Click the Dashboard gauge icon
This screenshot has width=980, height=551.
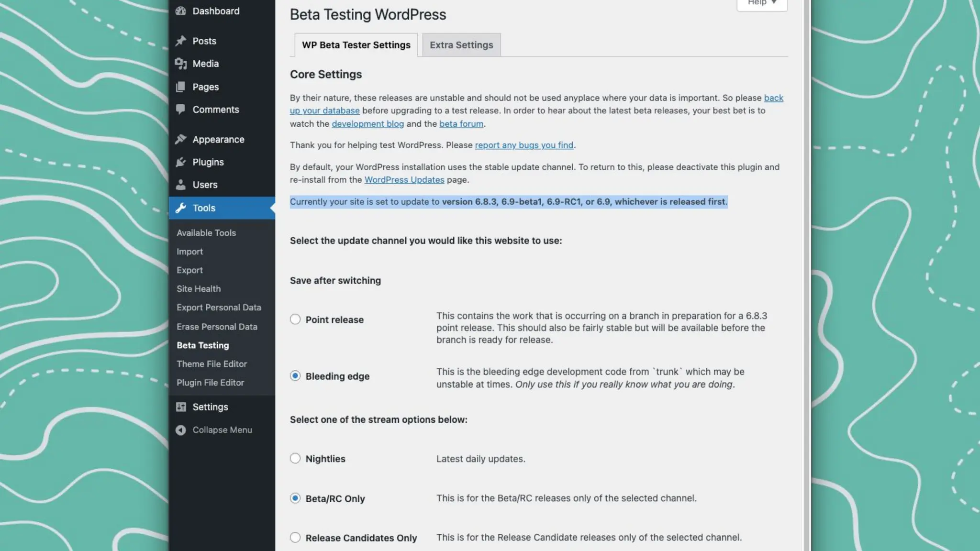(180, 11)
